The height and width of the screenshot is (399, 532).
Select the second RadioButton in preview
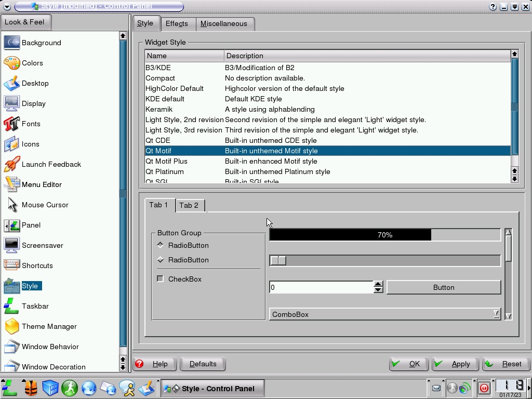click(161, 260)
